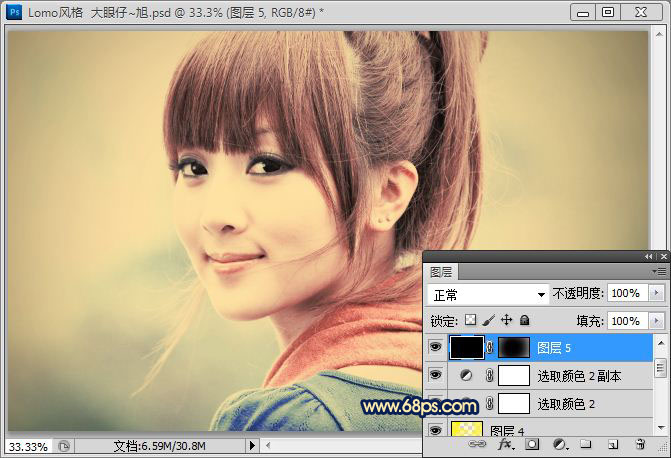Lock image pixels brush icon
The width and height of the screenshot is (671, 458).
click(489, 320)
